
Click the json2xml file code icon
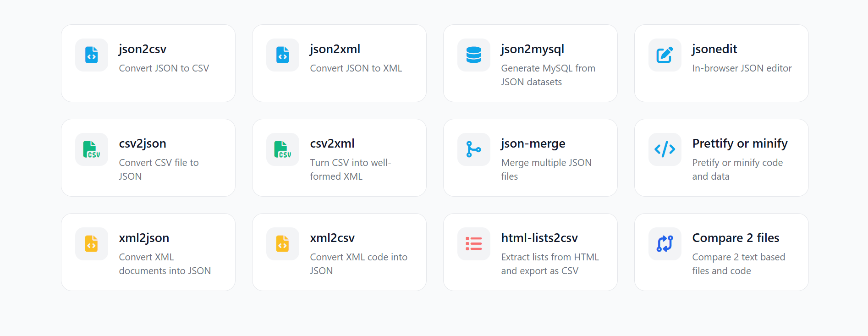(283, 55)
